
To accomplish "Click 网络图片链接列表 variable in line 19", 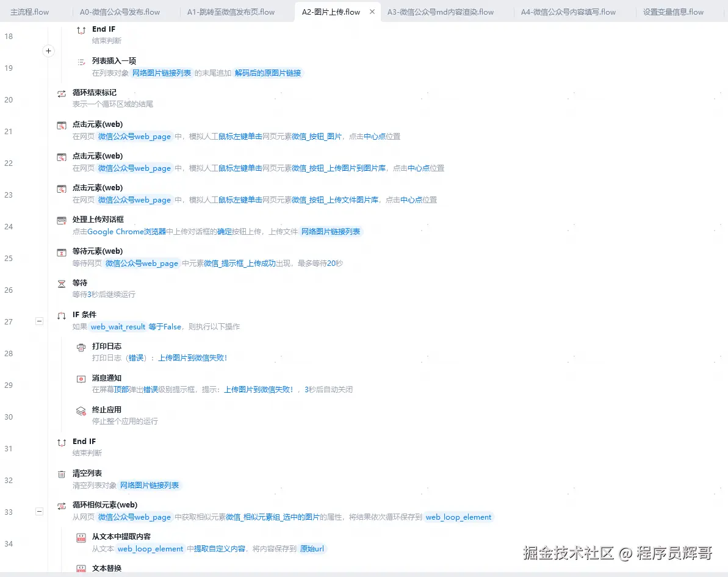I will pos(162,73).
